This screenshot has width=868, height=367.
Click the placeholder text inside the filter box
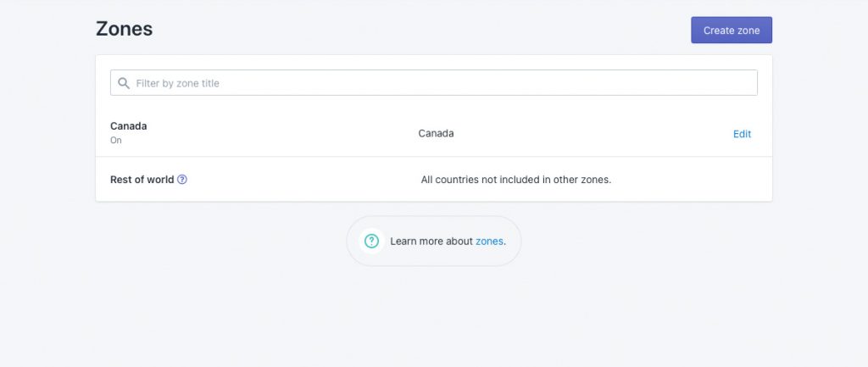(178, 83)
